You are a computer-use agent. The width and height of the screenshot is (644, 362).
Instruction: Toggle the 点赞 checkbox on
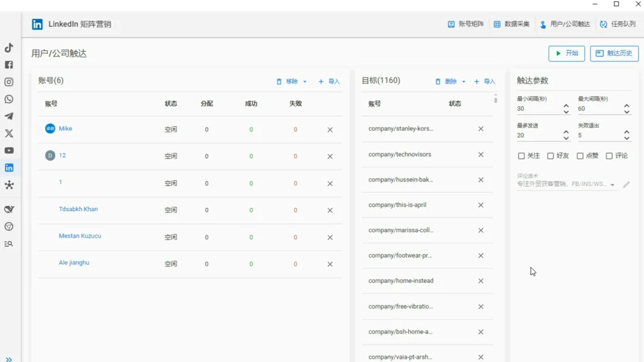click(x=580, y=155)
